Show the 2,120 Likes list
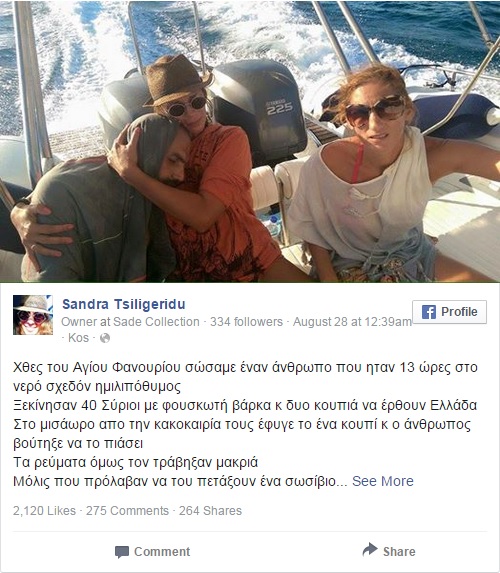This screenshot has height=573, width=500. coord(44,511)
